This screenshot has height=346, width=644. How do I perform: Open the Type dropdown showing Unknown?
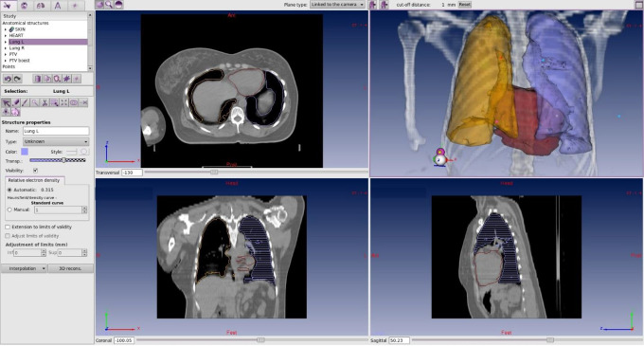click(56, 141)
